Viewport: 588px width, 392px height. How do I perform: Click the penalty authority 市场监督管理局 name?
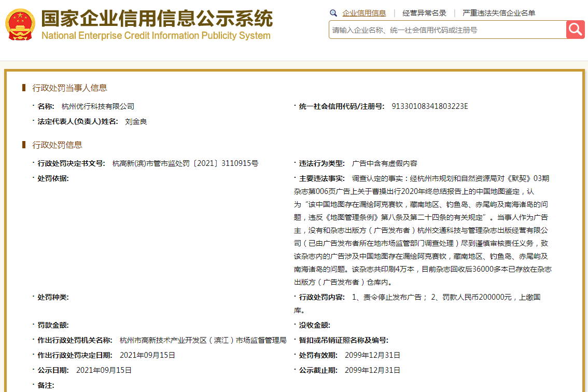[x=203, y=340]
